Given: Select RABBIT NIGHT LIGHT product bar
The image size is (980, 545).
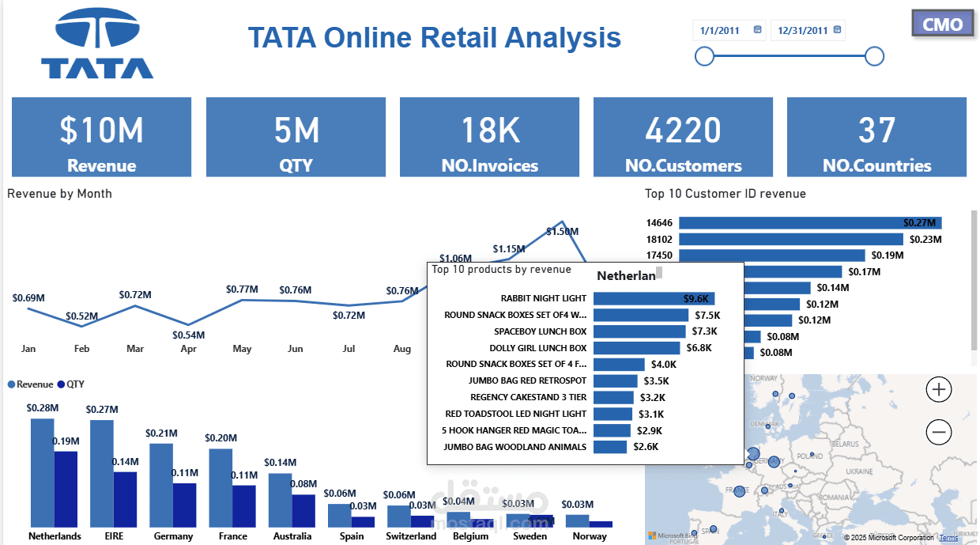Looking at the screenshot, I should 654,298.
